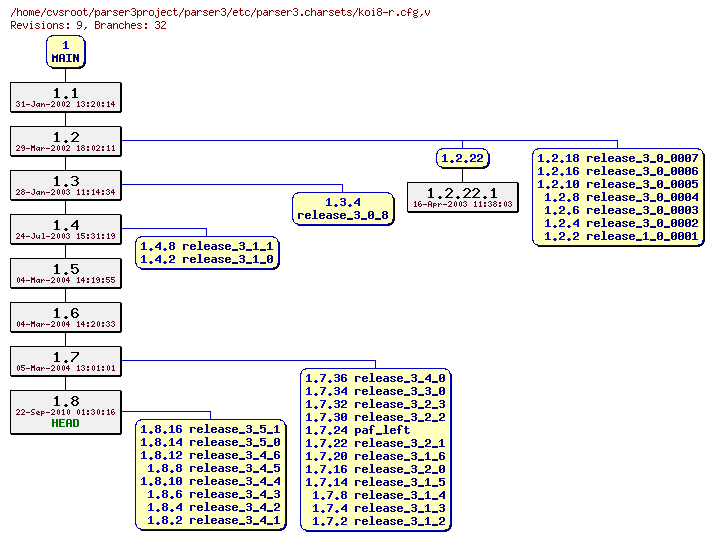This screenshot has width=713, height=540.
Task: Click 1.7.20 release_3_1_6 entry
Action: pyautogui.click(x=376, y=456)
